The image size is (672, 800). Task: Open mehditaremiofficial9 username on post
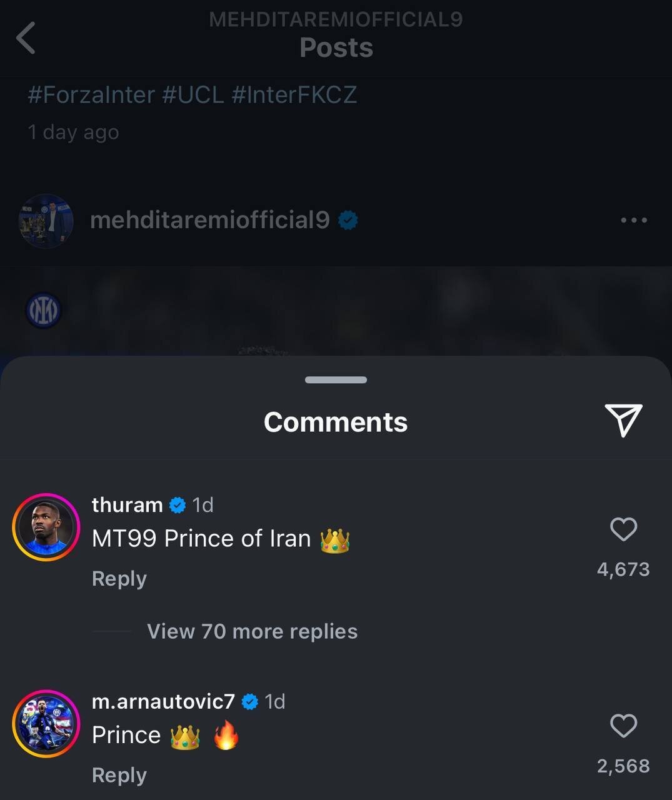[x=209, y=220]
